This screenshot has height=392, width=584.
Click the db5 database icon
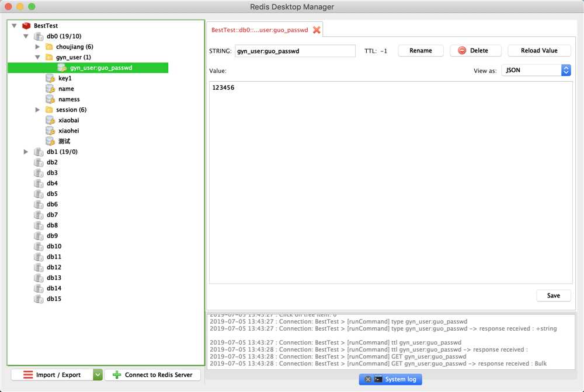[x=39, y=194]
